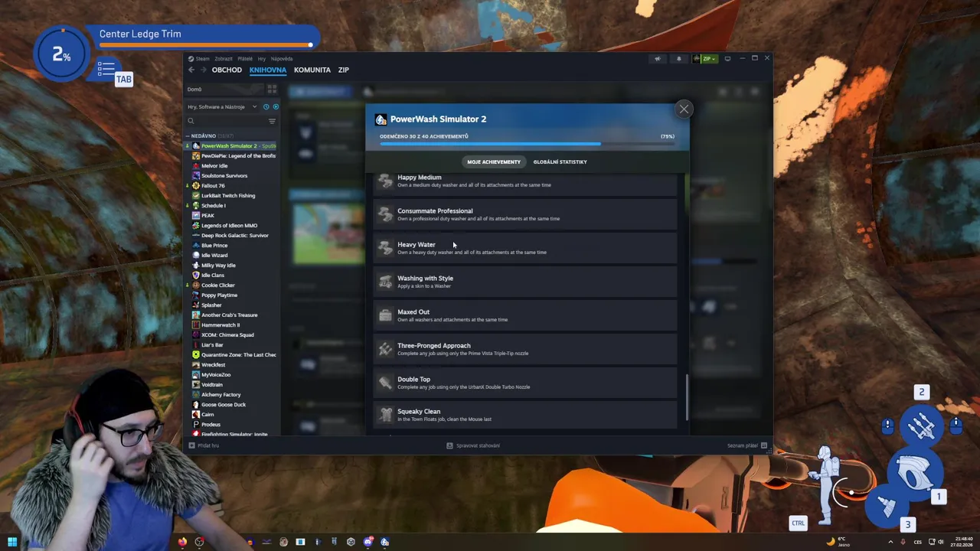The width and height of the screenshot is (980, 551).
Task: Click Přidat hru at the bottom
Action: (204, 445)
